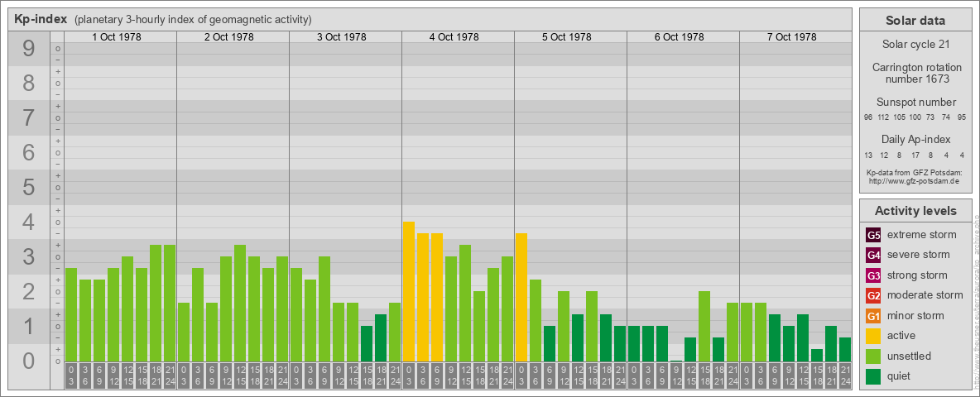Click the large Kp scale number 5
The image size is (980, 397).
pos(29,187)
